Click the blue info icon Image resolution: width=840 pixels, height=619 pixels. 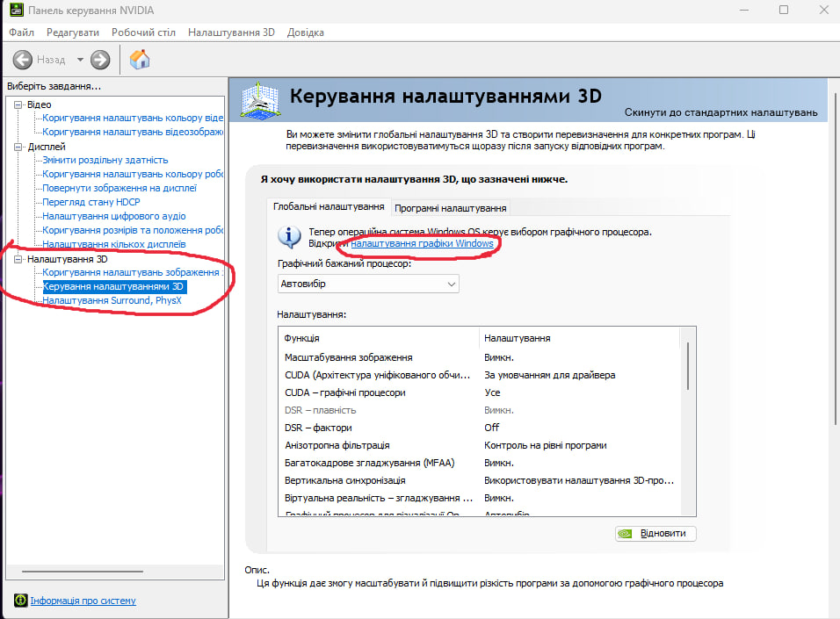click(290, 236)
